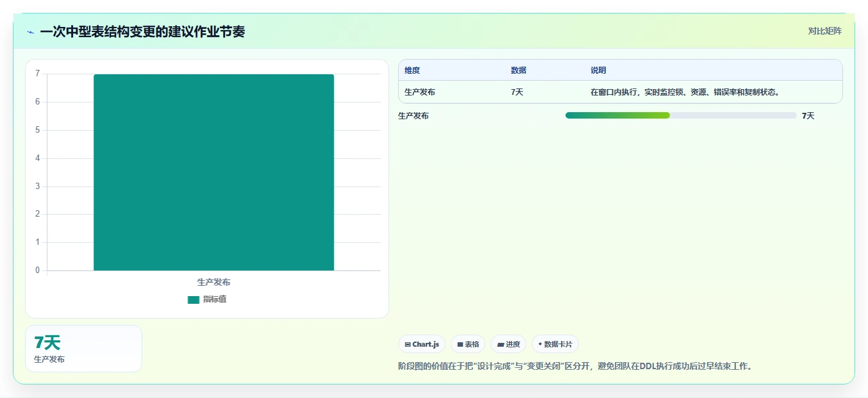Click the 7天 cell in the table
This screenshot has height=398, width=868.
click(517, 92)
